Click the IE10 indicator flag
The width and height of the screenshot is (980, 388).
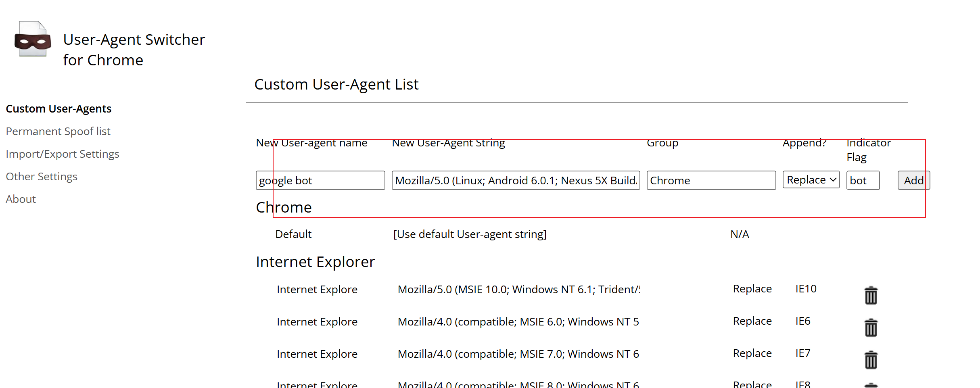click(806, 289)
